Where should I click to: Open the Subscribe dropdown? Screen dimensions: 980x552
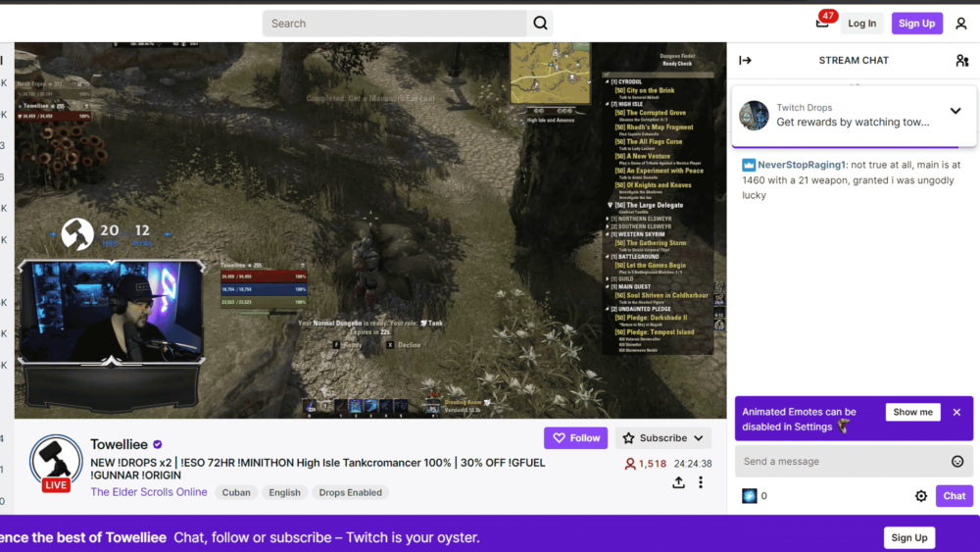662,438
